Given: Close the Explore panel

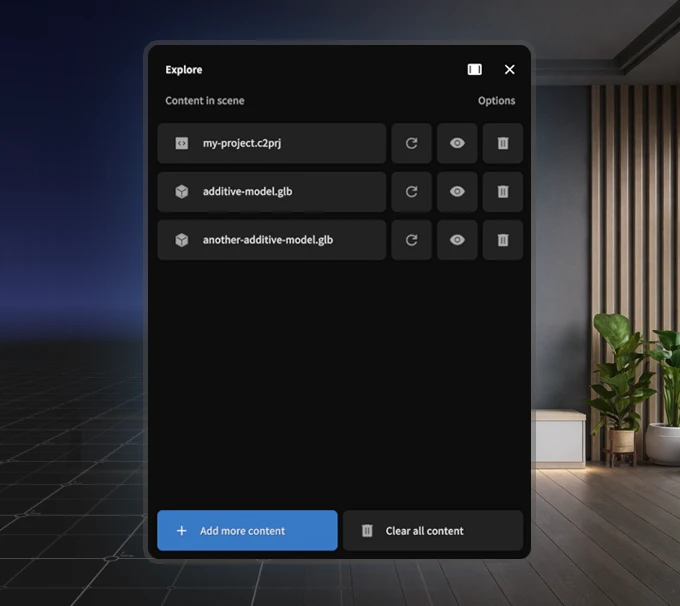Looking at the screenshot, I should click(510, 69).
